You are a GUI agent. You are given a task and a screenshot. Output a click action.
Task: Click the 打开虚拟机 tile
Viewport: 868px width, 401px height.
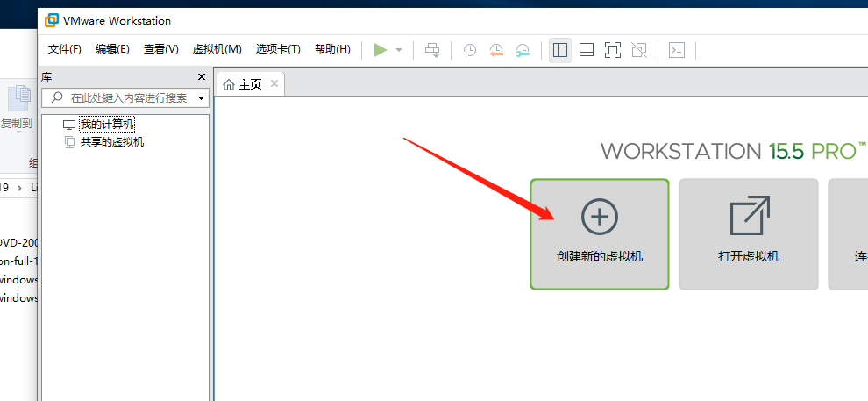749,233
